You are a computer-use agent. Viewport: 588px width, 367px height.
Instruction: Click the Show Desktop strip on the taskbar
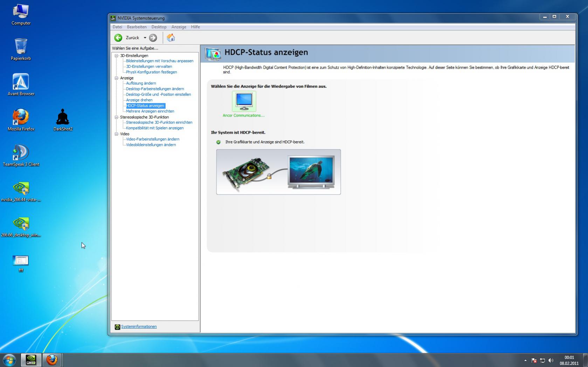click(586, 360)
